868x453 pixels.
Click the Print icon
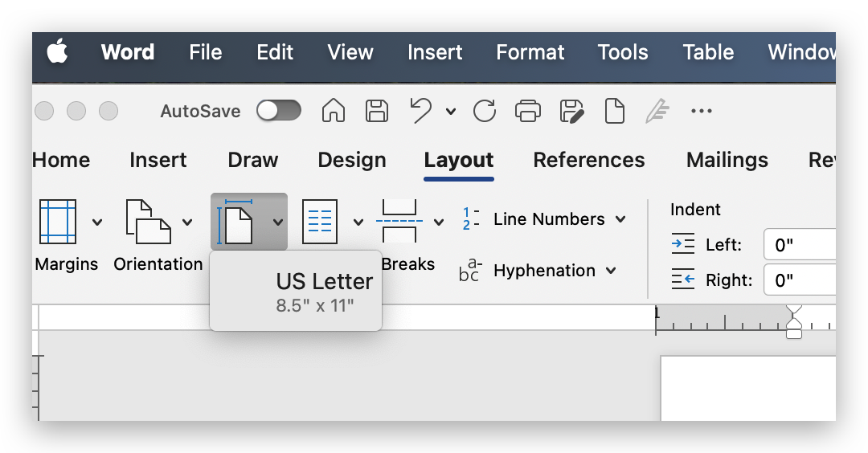(x=528, y=111)
